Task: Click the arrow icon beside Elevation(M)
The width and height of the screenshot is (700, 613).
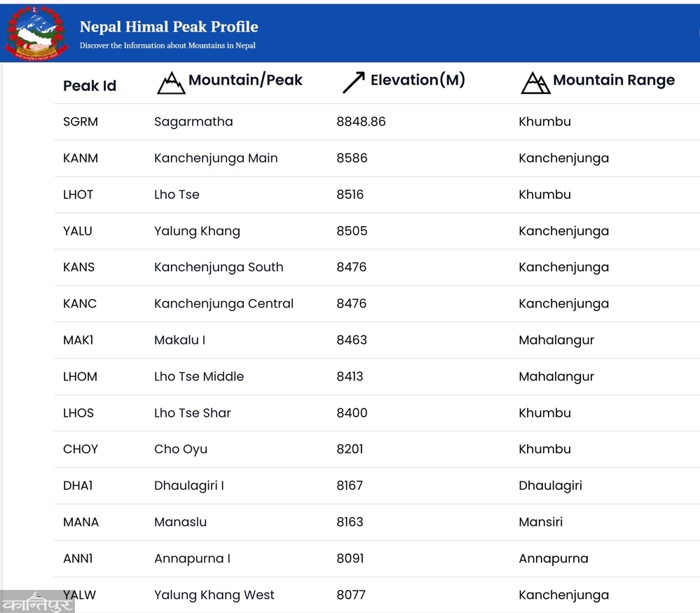Action: [353, 83]
